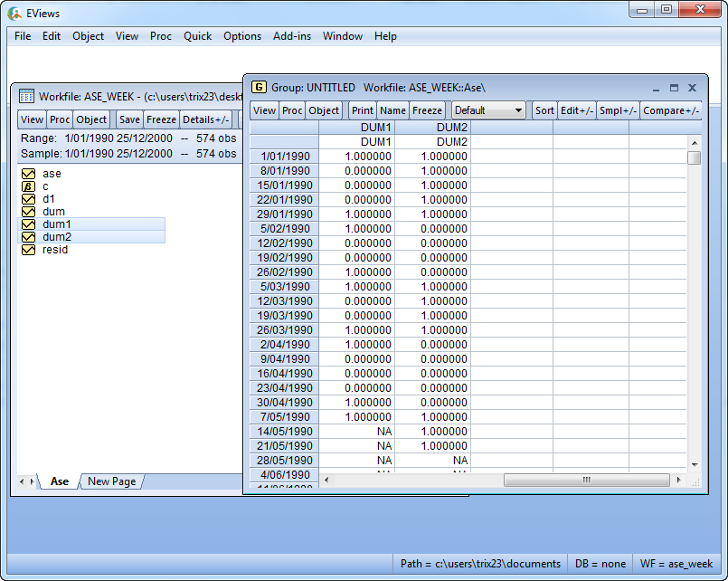Click the dum series icon
The image size is (728, 581).
28,212
